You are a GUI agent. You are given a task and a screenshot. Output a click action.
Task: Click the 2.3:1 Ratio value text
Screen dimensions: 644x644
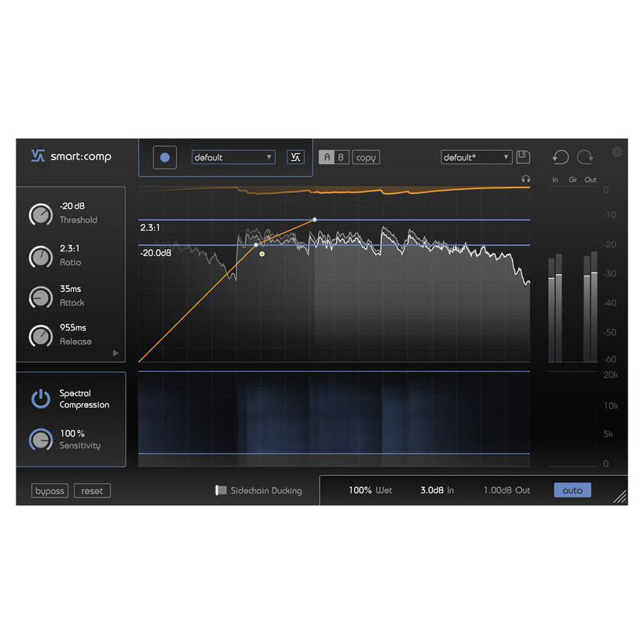click(x=70, y=248)
